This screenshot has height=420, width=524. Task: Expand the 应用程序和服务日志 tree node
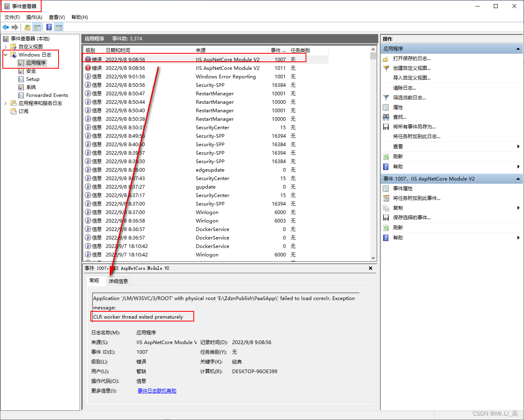(5, 103)
